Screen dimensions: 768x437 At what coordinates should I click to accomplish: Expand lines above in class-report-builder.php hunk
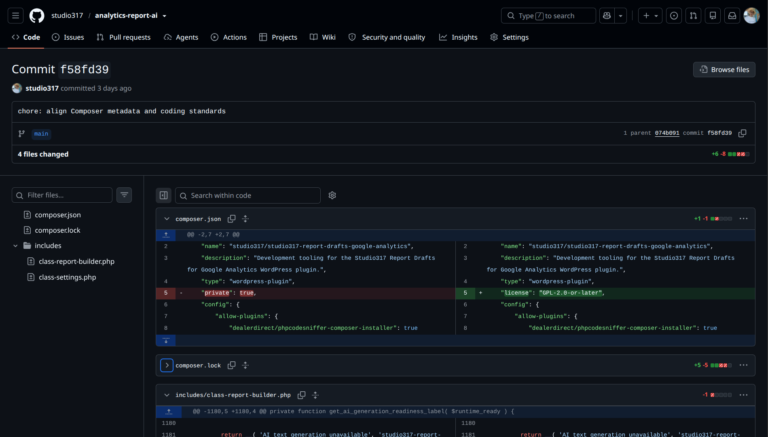[168, 412]
